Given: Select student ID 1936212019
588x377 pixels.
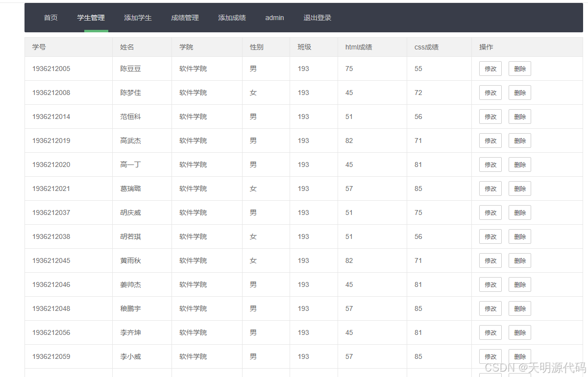Looking at the screenshot, I should tap(51, 141).
